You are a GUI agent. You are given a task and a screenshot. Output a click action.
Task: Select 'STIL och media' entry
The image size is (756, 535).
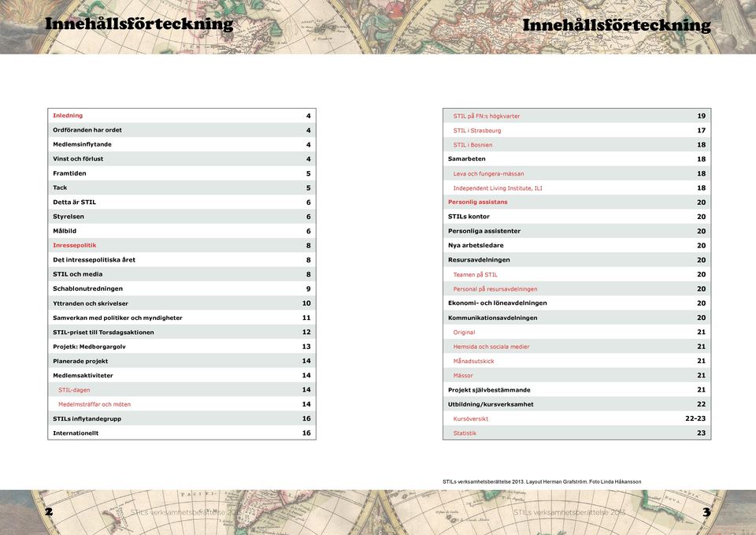coord(182,274)
